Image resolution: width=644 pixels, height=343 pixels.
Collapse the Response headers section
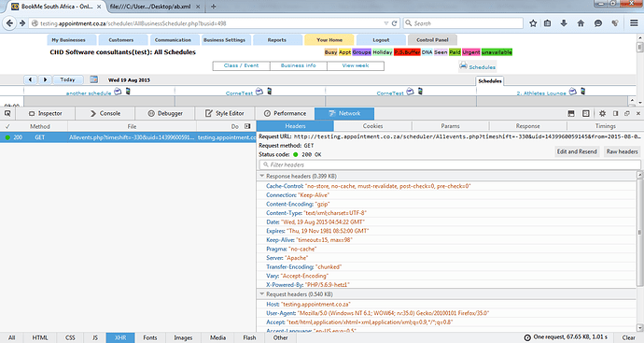pyautogui.click(x=261, y=176)
